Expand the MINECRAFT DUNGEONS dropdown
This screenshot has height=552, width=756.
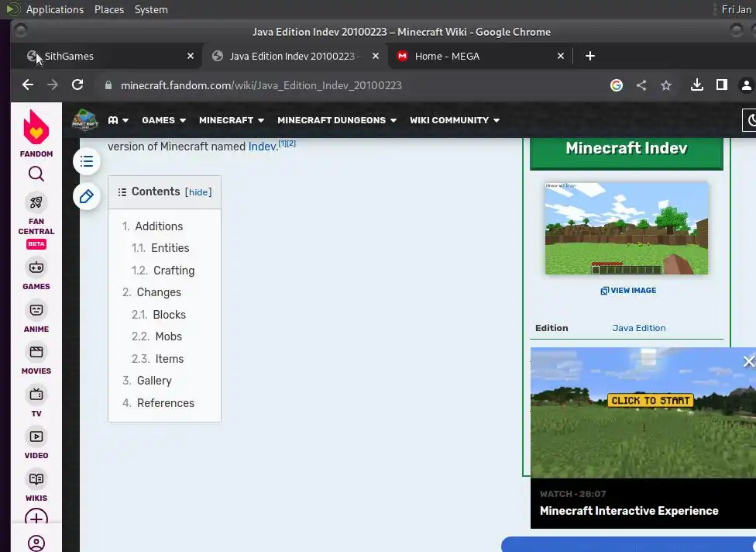tap(336, 120)
